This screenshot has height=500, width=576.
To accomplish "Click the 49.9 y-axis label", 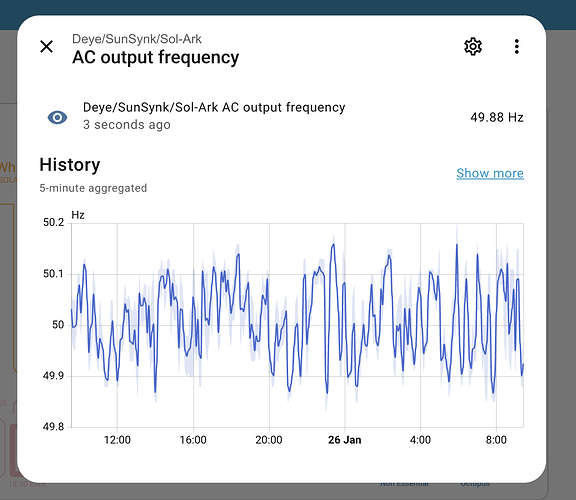I will 54,376.
